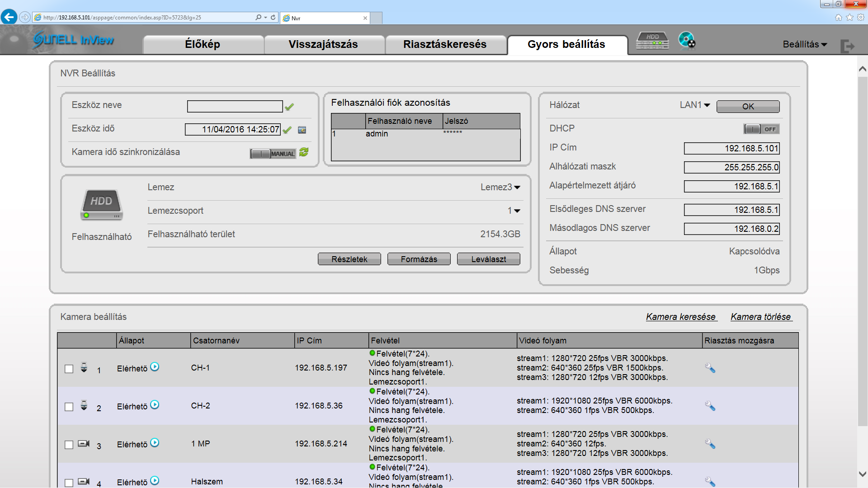This screenshot has height=488, width=868.
Task: Click the network OK button
Action: click(748, 106)
